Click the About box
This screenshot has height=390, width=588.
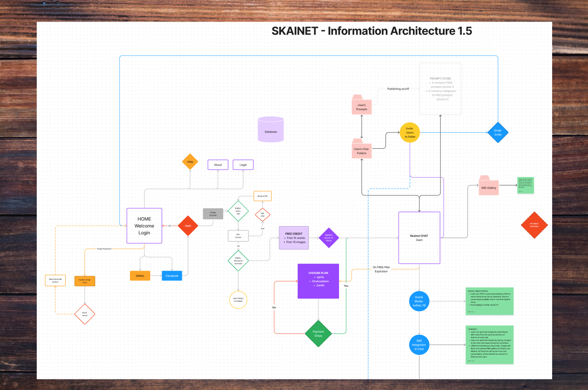point(218,165)
